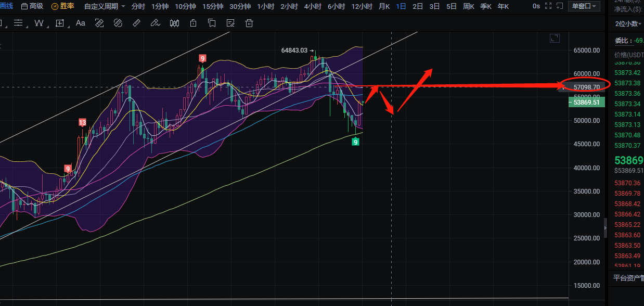Open the 单窗口 window layout dropdown

coord(585,6)
